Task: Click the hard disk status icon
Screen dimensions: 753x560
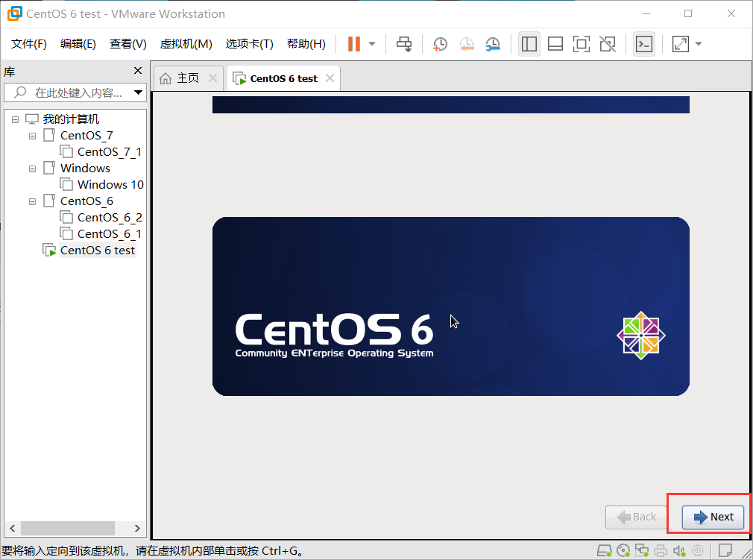Action: (x=604, y=550)
